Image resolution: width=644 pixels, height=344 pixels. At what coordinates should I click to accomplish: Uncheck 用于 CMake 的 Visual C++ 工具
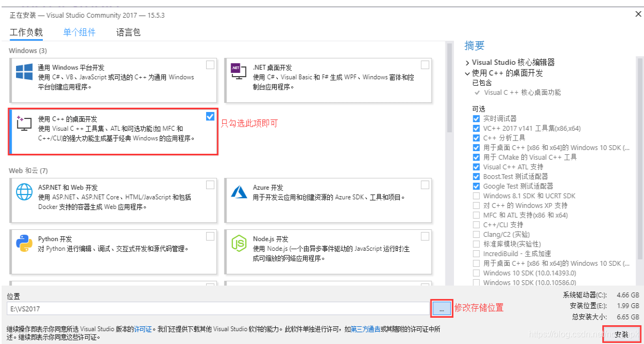tap(476, 157)
